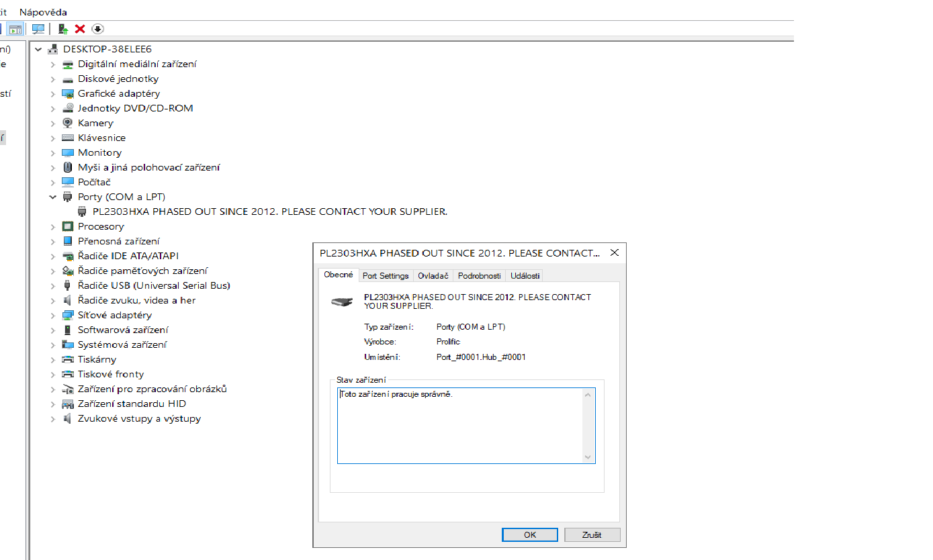Click the Výrobce label in dialog

click(x=380, y=342)
